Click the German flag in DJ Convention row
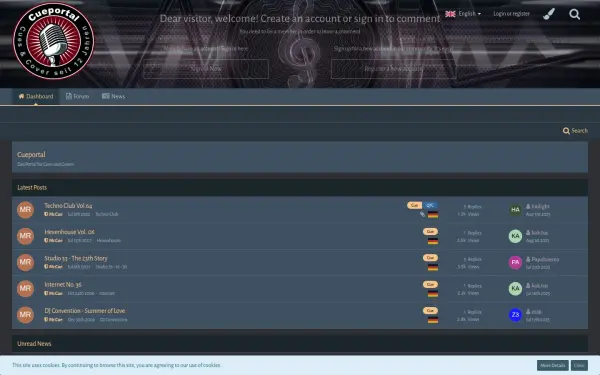This screenshot has height=375, width=600. click(433, 320)
